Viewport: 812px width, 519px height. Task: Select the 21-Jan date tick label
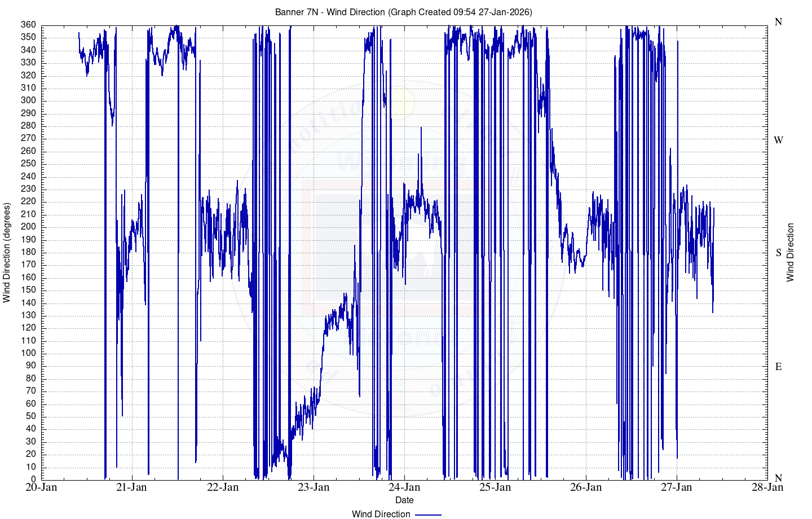click(131, 487)
